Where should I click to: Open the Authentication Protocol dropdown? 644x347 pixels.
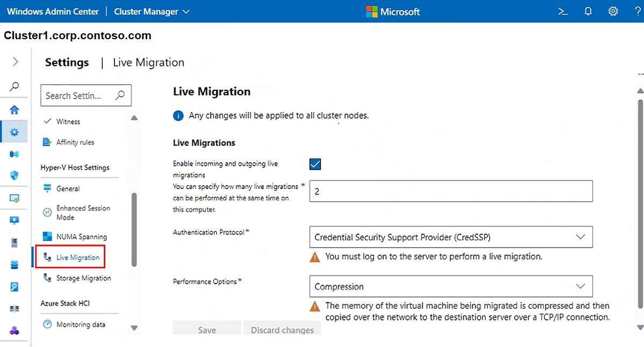tap(450, 237)
